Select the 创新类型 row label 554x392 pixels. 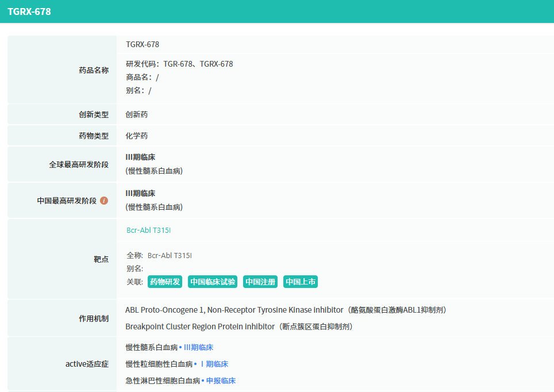tap(94, 115)
